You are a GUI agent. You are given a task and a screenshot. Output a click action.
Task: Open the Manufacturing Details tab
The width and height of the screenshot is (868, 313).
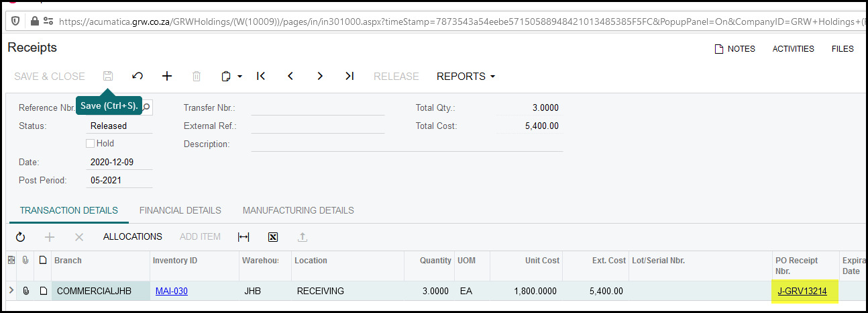click(298, 210)
